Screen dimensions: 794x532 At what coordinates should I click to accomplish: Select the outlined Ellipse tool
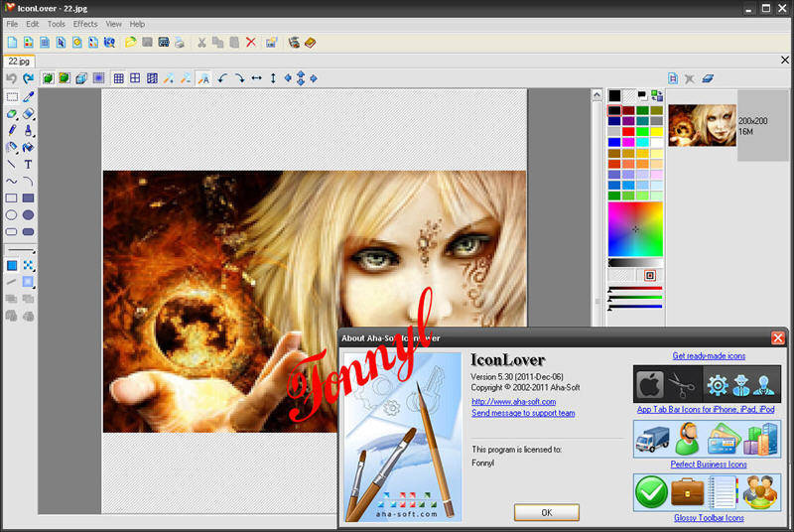12,214
